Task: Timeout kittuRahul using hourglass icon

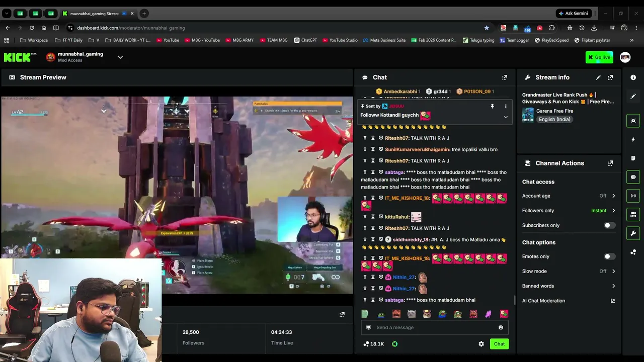Action: pos(373,217)
